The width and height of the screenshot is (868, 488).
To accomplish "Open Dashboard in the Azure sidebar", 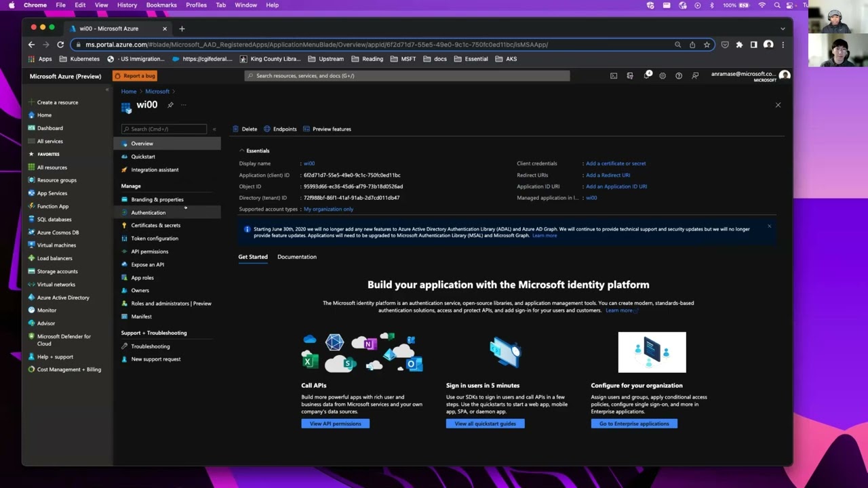I will 50,128.
